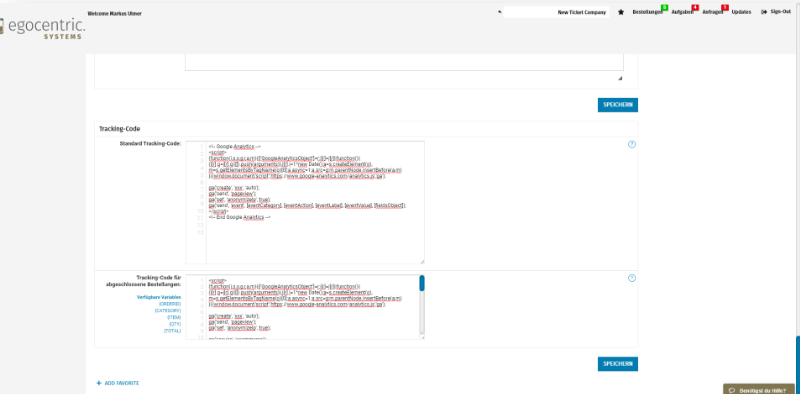Click the red Anfragen notification badge
Viewport: 800px width, 394px height.
[x=725, y=8]
